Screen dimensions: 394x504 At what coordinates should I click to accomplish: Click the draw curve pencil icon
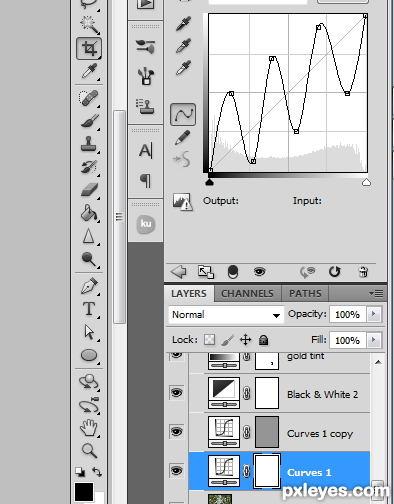182,137
